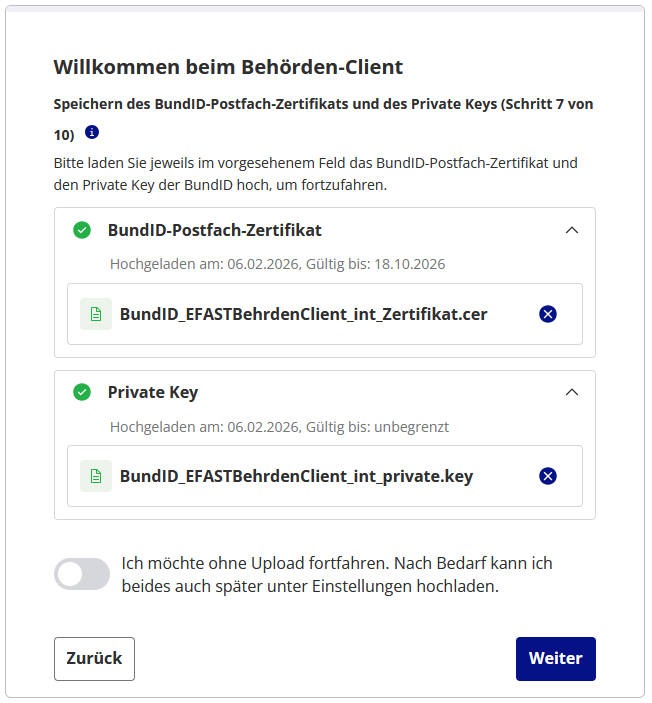Click the "Willkommen beim Behörden-Client" heading

(228, 68)
